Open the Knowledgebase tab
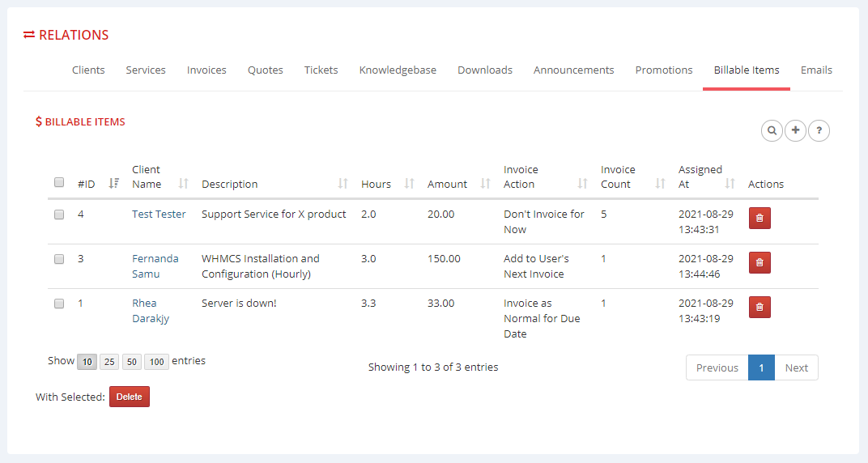868x463 pixels. pyautogui.click(x=398, y=70)
